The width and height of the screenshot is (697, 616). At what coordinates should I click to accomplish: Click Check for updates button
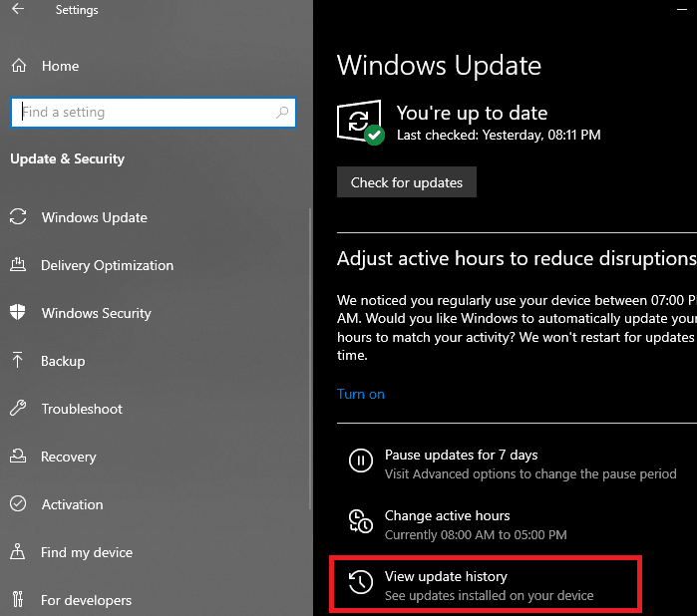point(406,182)
